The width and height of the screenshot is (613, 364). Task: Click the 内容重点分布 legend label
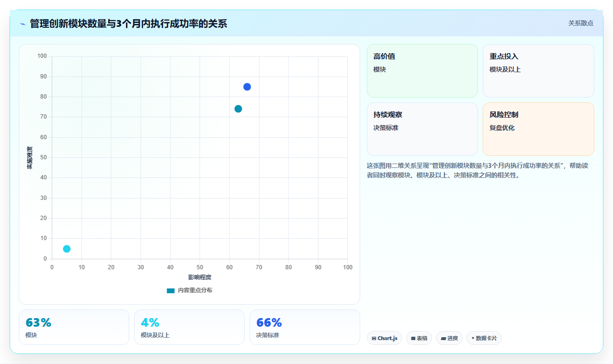[x=195, y=290]
